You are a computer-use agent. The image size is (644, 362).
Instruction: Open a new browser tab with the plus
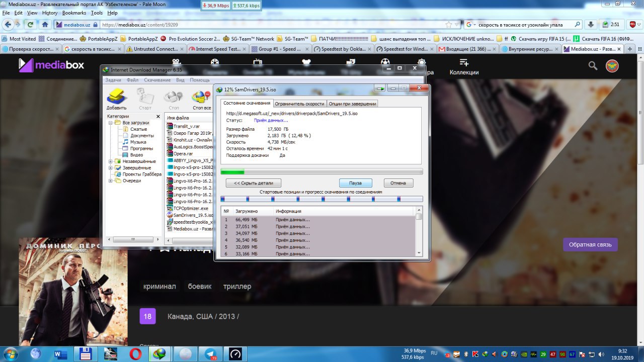pos(629,49)
